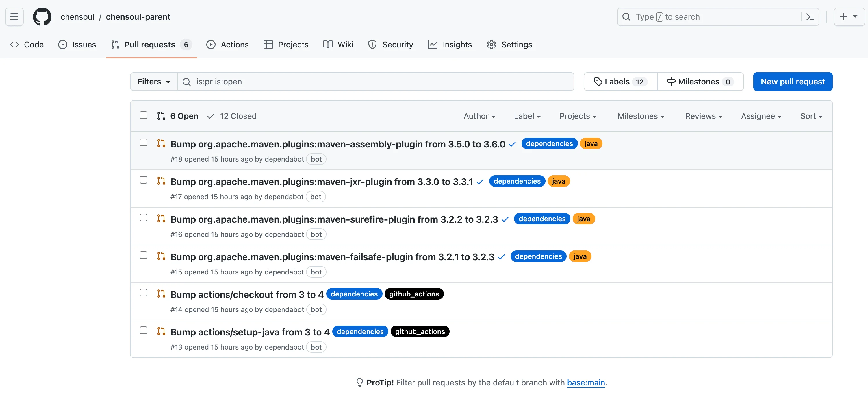
Task: Expand the Filters dropdown
Action: [x=154, y=82]
